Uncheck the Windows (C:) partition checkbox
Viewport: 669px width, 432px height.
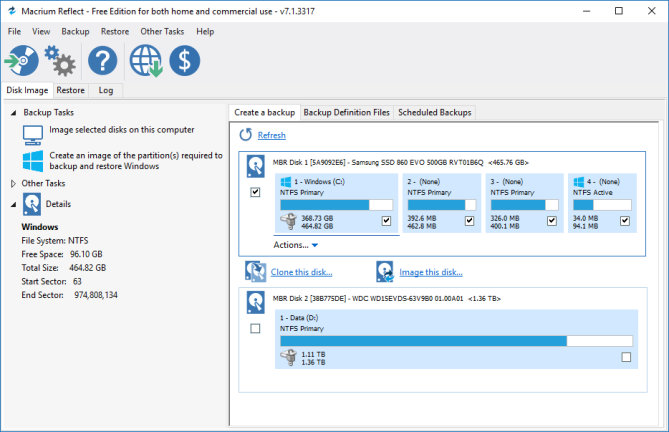(x=386, y=220)
